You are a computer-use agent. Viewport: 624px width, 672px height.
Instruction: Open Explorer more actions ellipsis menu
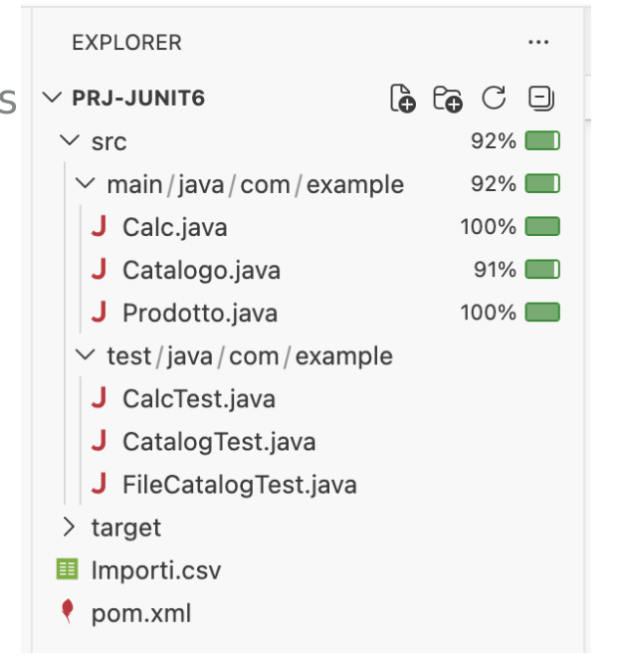(x=538, y=42)
